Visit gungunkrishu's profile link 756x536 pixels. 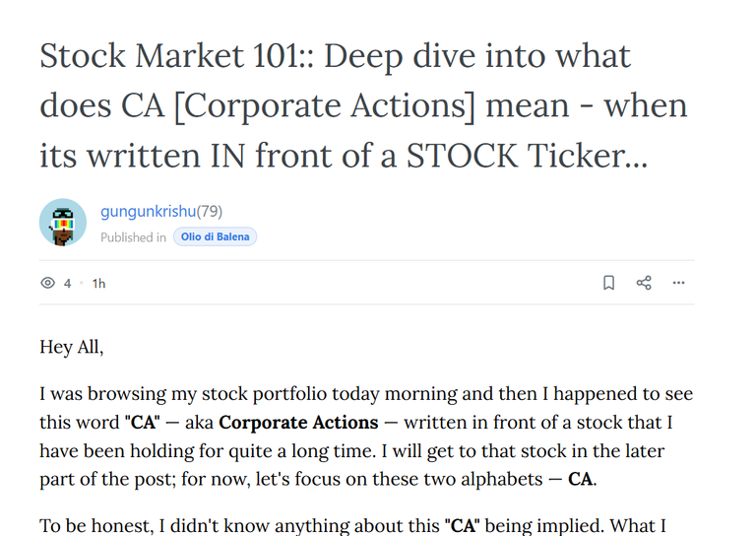click(x=148, y=211)
